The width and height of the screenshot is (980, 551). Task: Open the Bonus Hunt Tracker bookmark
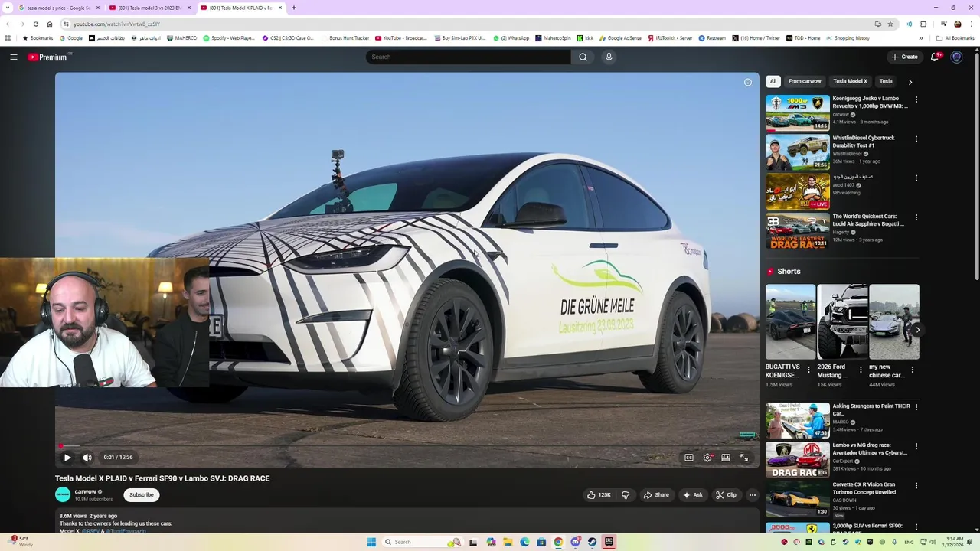(345, 38)
